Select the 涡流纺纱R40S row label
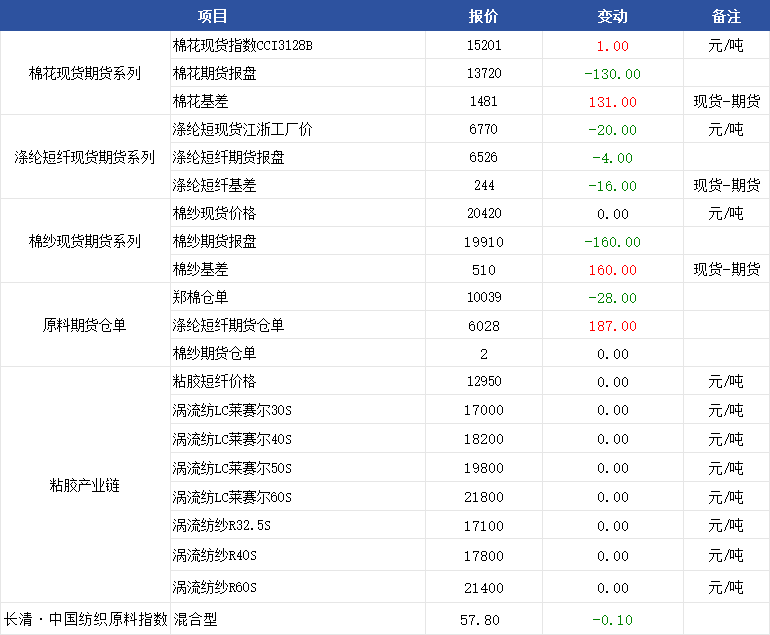The image size is (770, 635). (x=215, y=555)
